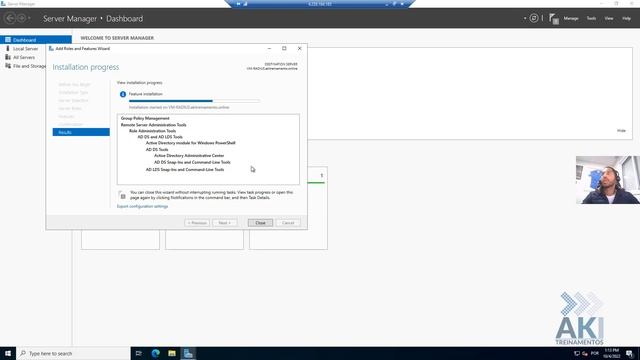Click the signal icon on remote session bar

[245, 4]
